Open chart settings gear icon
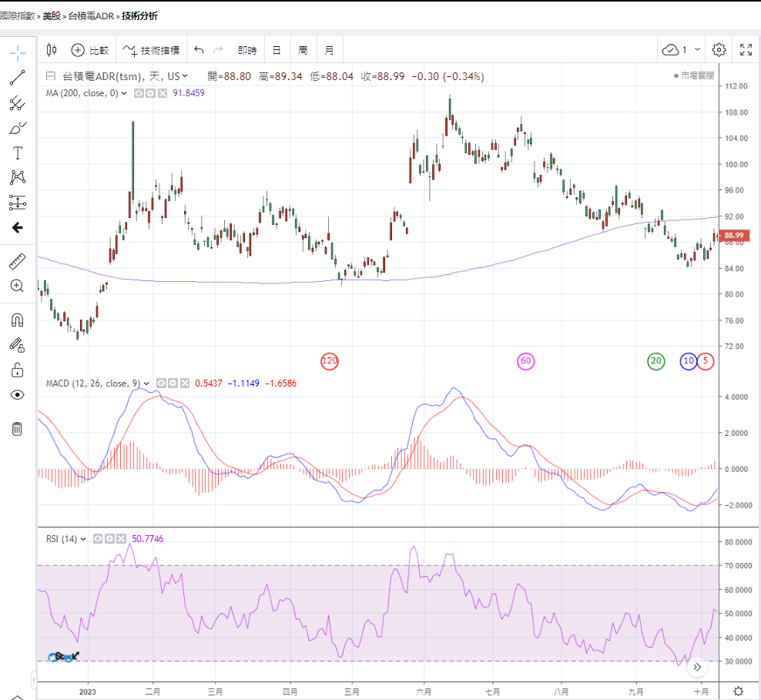This screenshot has height=700, width=761. point(719,50)
